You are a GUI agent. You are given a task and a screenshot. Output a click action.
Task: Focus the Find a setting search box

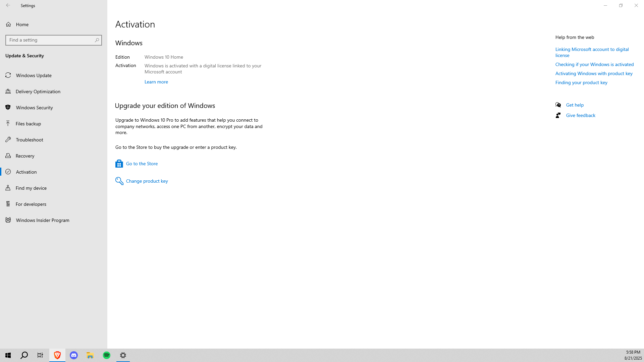click(x=54, y=40)
